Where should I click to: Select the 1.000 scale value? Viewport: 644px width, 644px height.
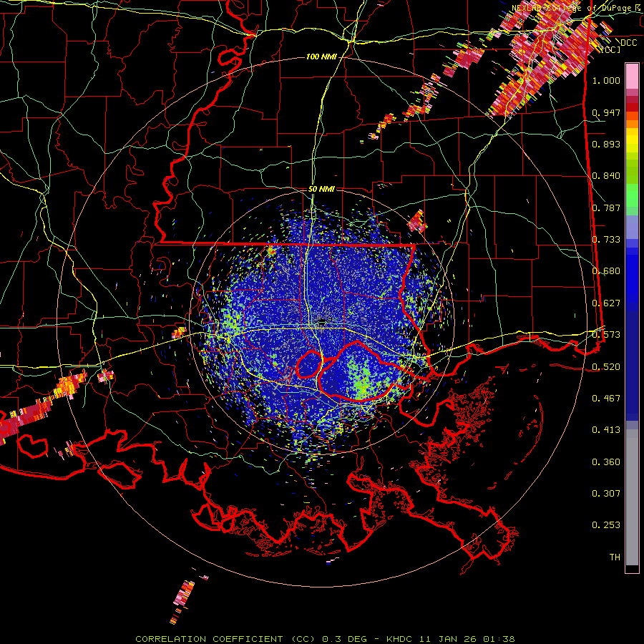[x=606, y=80]
